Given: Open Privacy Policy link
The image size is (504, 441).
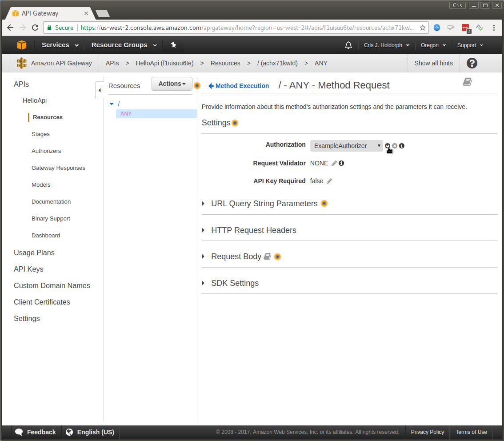Looking at the screenshot, I should coord(427,432).
